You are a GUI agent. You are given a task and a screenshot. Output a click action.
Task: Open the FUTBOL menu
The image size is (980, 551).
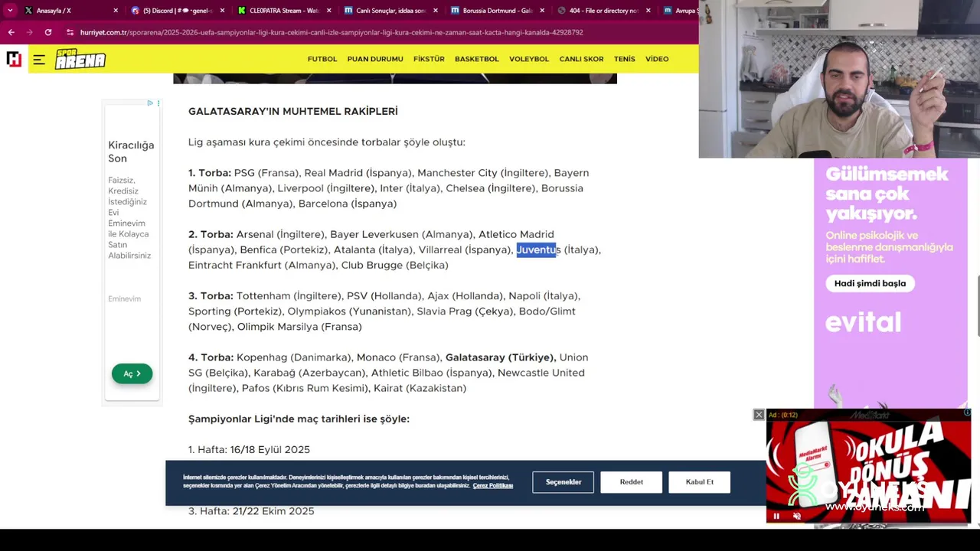322,59
